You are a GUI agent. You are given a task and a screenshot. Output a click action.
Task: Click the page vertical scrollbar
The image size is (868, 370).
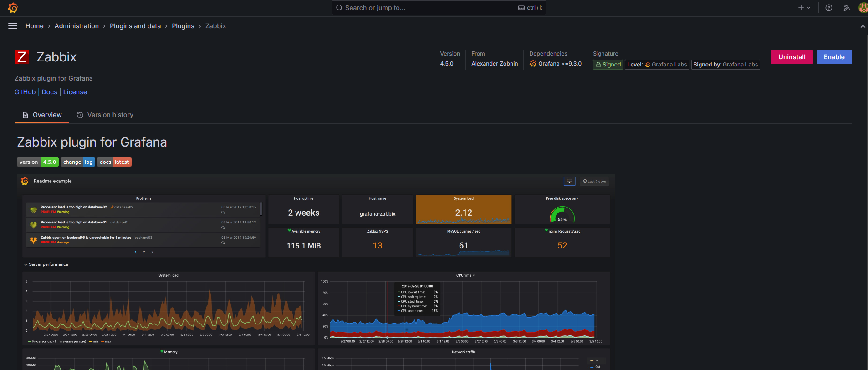(866, 203)
